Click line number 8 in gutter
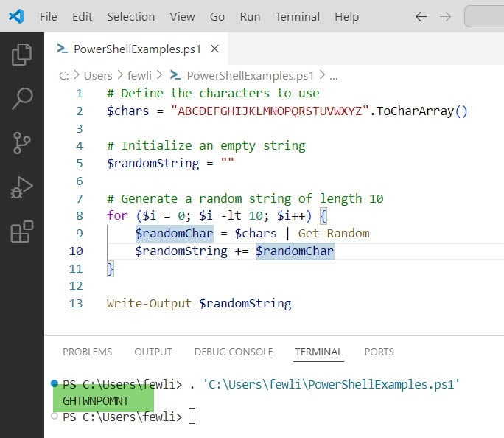Viewport: 504px width, 438px height. pos(80,216)
